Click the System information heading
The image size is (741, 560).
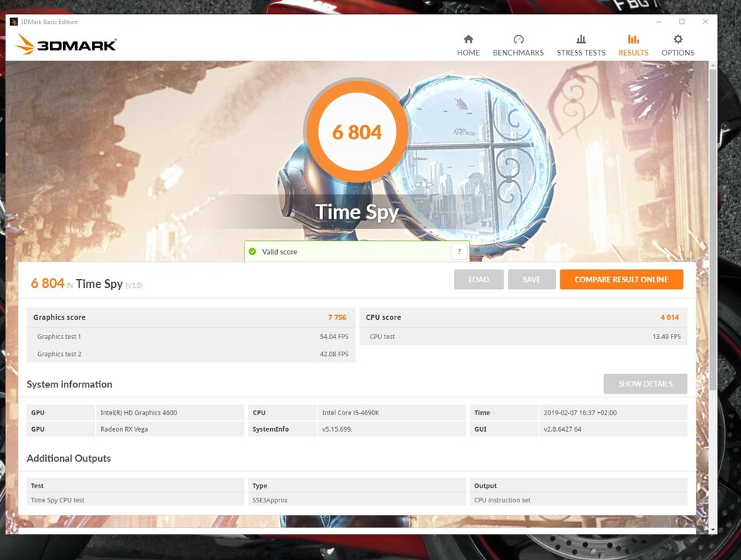[x=69, y=384]
